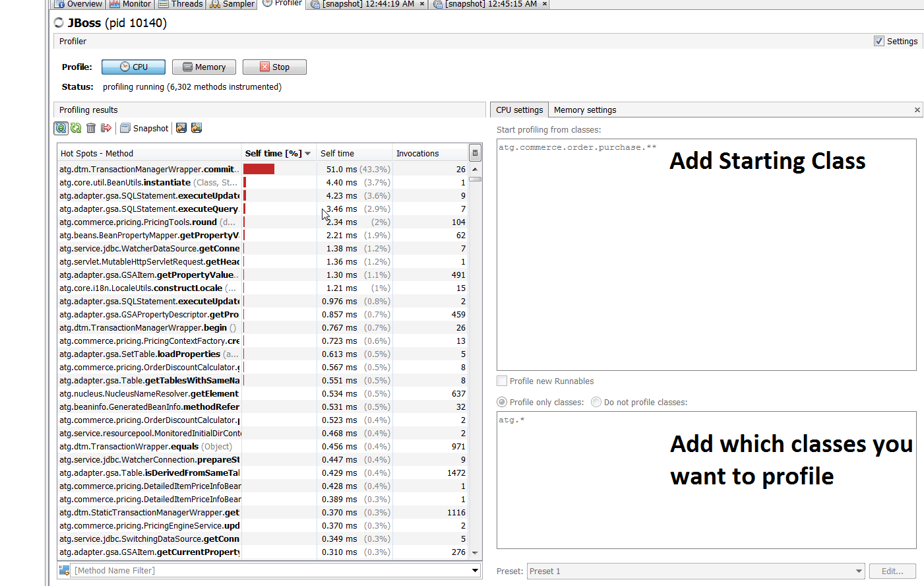This screenshot has width=924, height=586.
Task: Select Do not profile classes radio button
Action: click(x=596, y=402)
